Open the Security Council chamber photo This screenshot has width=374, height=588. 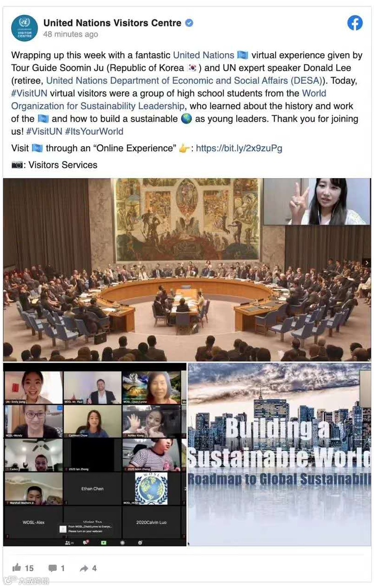tap(187, 270)
